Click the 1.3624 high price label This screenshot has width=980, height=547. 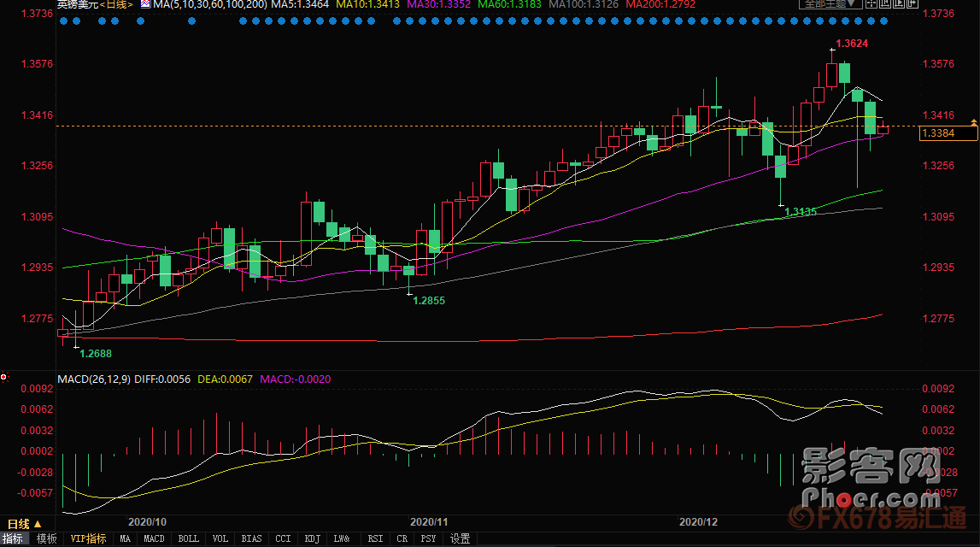click(x=852, y=44)
